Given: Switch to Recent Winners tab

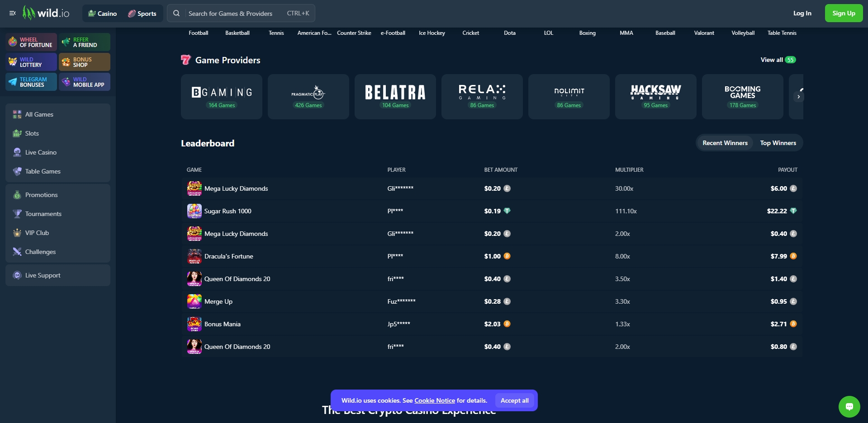Looking at the screenshot, I should tap(725, 143).
